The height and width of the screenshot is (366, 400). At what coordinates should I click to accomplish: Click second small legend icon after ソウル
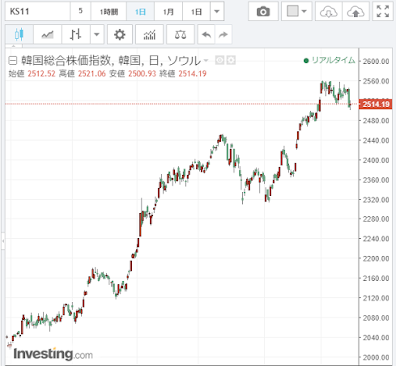[x=231, y=60]
